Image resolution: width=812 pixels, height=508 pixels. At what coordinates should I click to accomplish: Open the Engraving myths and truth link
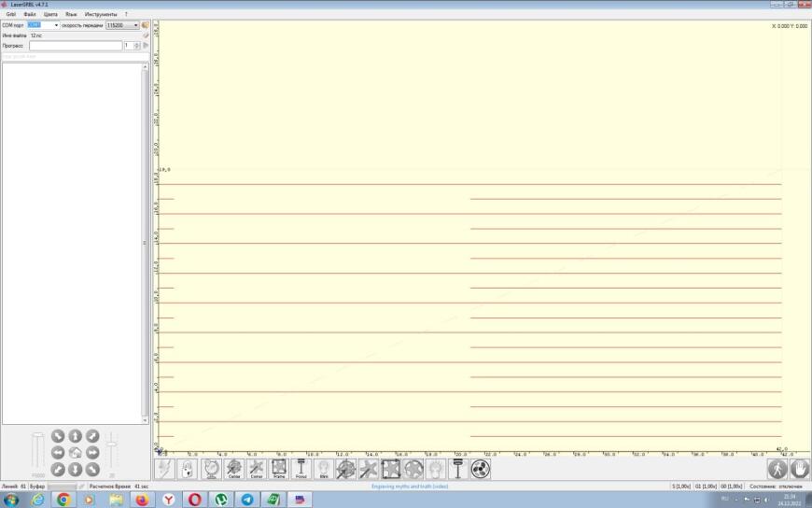[410, 487]
